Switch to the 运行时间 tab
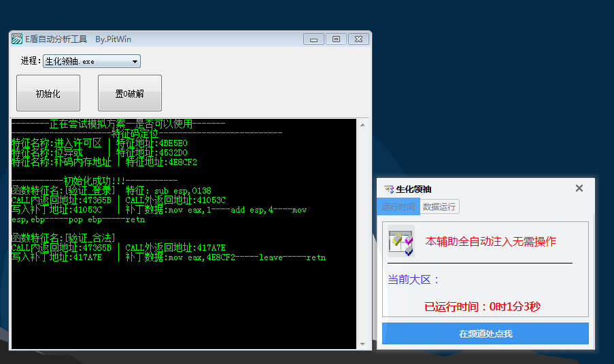This screenshot has width=614, height=364. (x=398, y=206)
